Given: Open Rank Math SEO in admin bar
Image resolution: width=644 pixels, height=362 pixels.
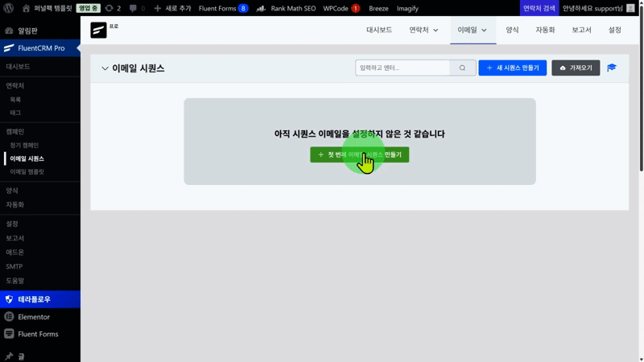Looking at the screenshot, I should [286, 8].
